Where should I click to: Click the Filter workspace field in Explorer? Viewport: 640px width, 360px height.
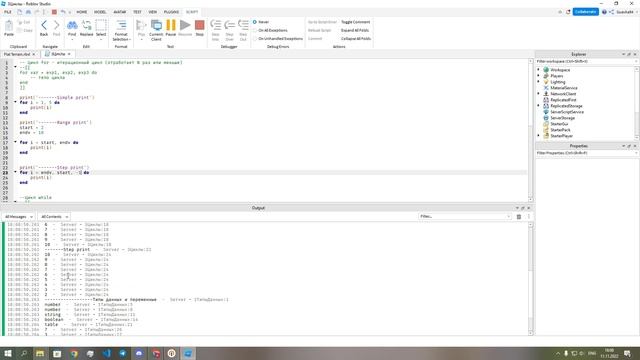(x=586, y=61)
